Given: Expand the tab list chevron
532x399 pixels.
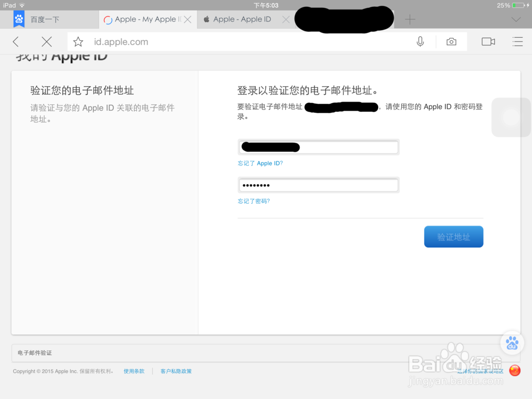Looking at the screenshot, I should coord(516,19).
